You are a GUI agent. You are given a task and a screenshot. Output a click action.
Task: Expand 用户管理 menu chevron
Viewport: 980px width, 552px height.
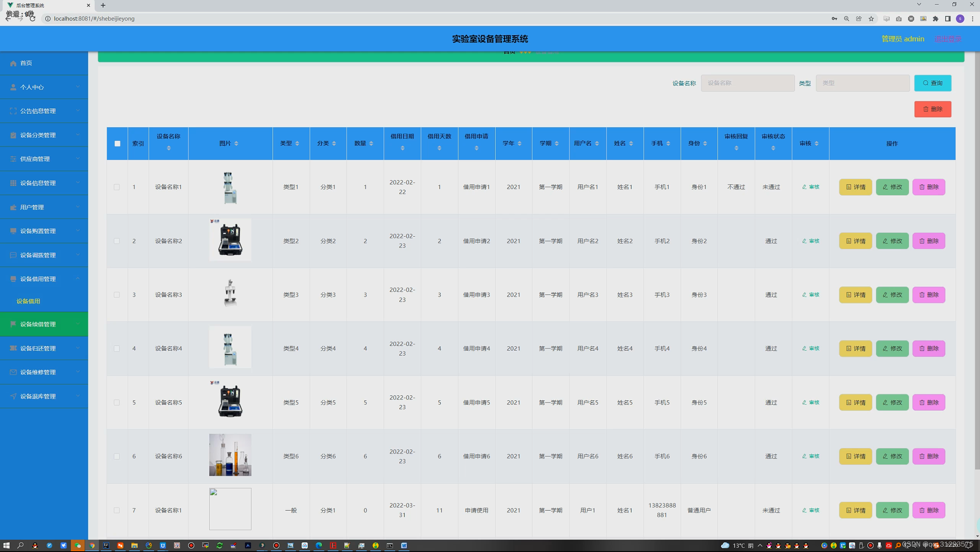(x=78, y=207)
